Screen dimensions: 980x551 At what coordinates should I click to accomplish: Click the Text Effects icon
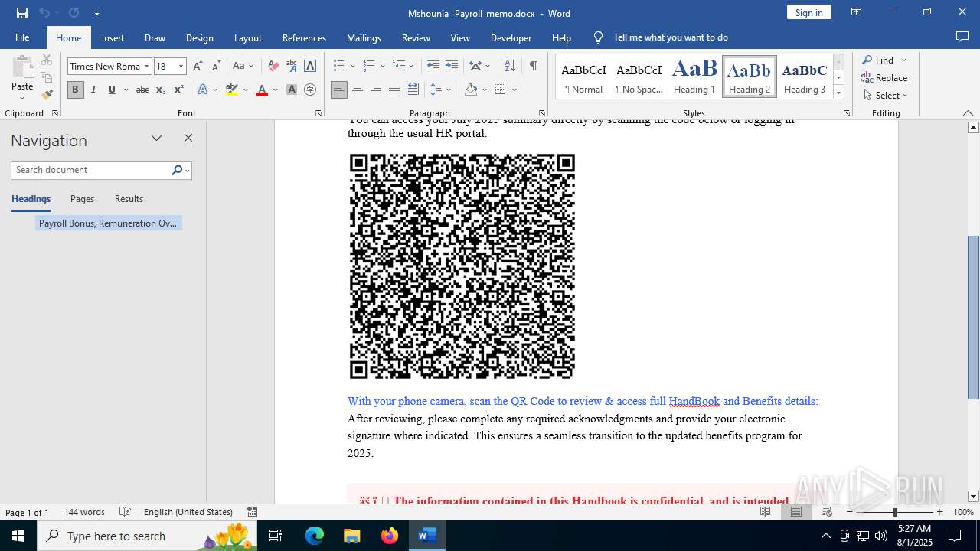point(203,90)
